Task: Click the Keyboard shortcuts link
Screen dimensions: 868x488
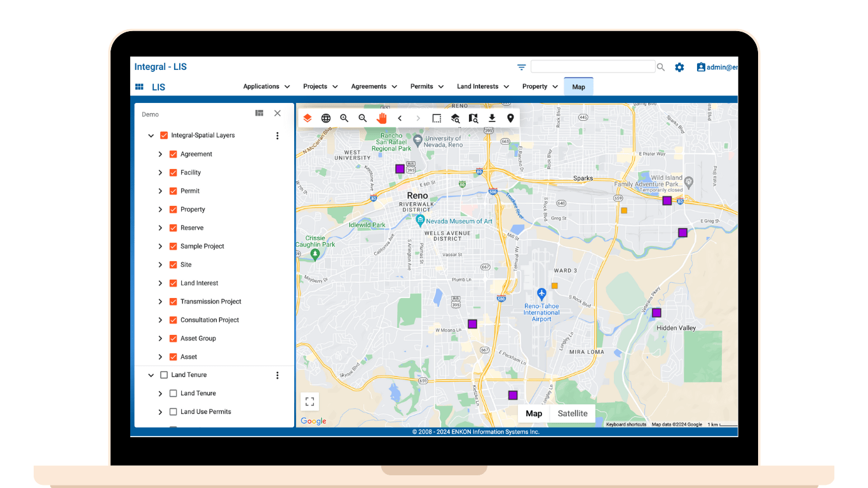Action: [626, 424]
